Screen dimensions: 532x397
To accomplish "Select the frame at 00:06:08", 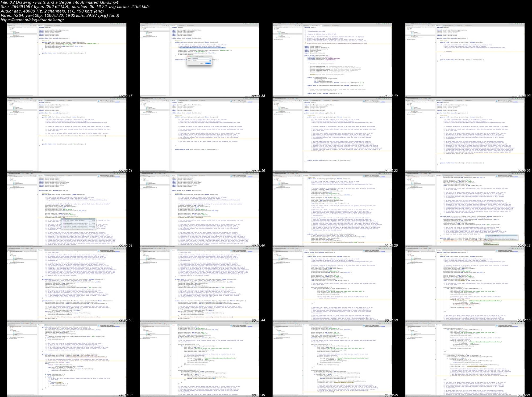I will [465, 135].
